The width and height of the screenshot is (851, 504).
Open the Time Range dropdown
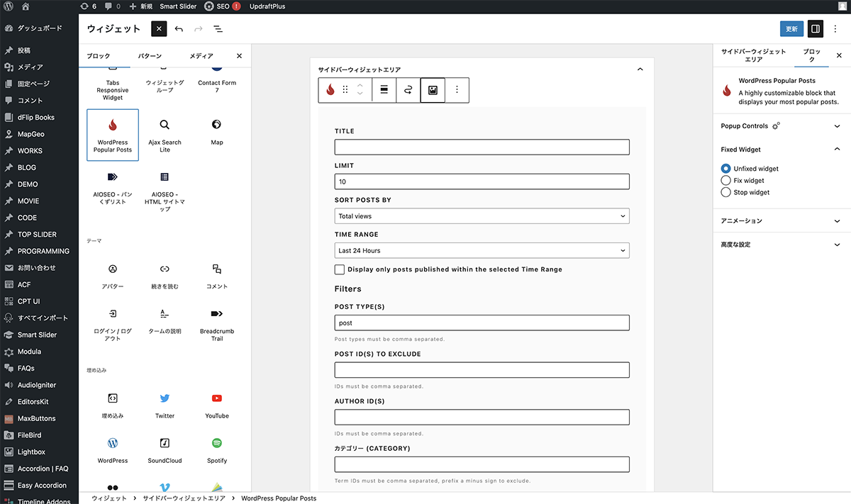coord(482,250)
